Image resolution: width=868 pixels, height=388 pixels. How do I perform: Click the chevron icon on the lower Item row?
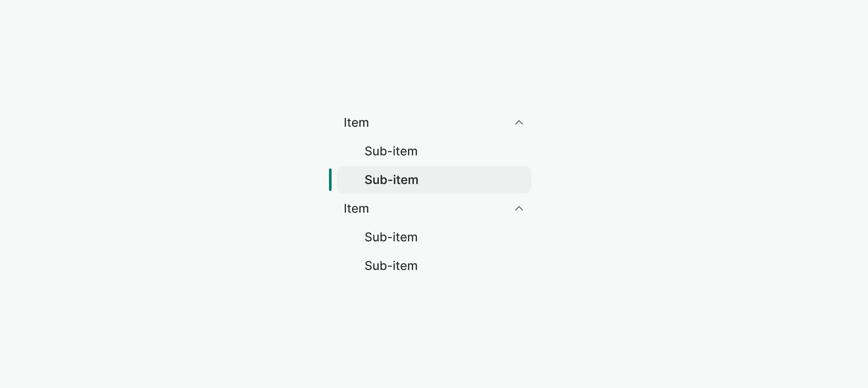(x=519, y=209)
